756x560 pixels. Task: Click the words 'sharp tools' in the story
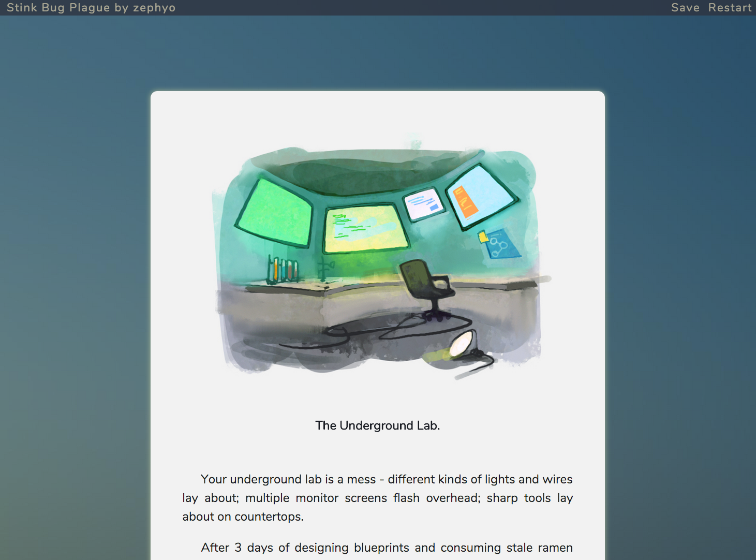tap(518, 498)
